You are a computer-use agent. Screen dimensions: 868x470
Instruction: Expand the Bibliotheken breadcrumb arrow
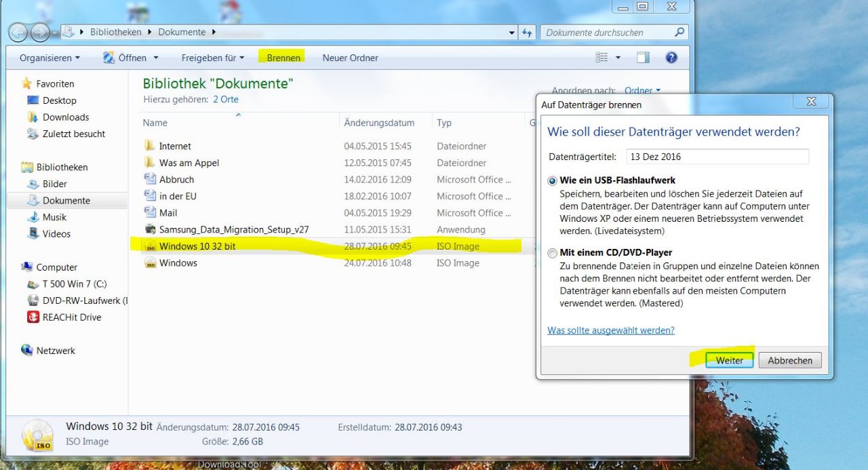pos(151,32)
